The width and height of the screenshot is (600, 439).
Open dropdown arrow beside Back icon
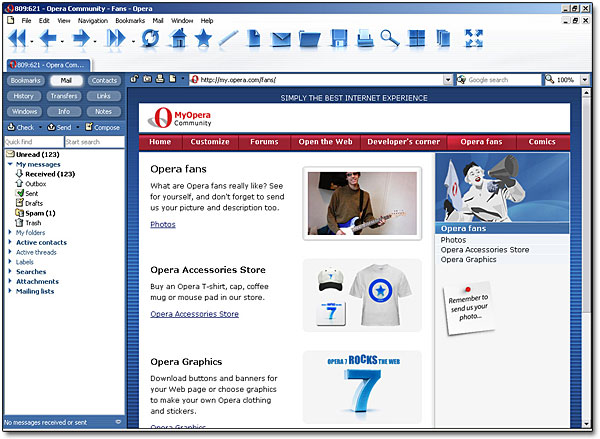(62, 41)
